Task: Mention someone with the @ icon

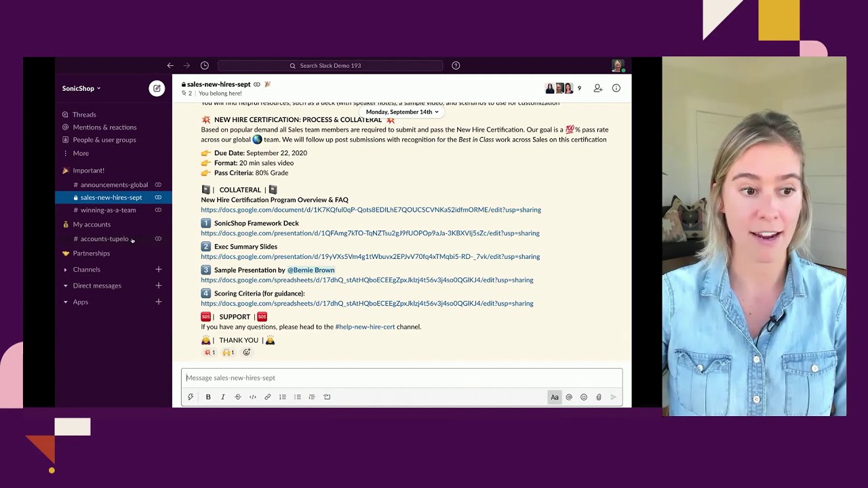Action: click(x=569, y=397)
